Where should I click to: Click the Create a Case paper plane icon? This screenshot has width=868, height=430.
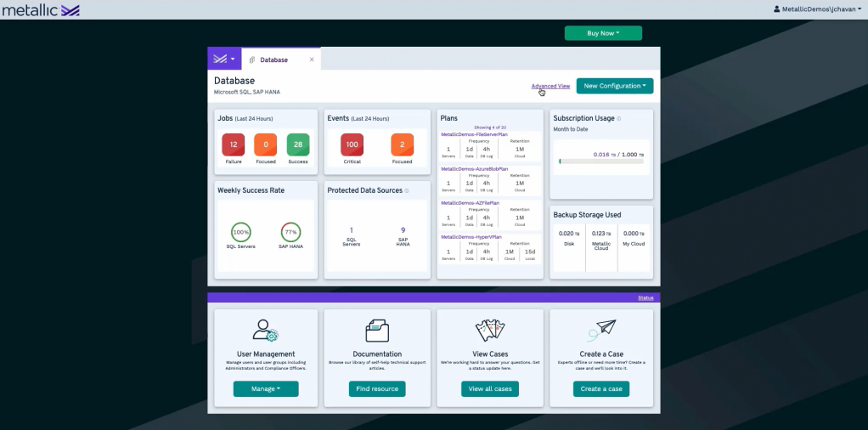click(x=601, y=331)
